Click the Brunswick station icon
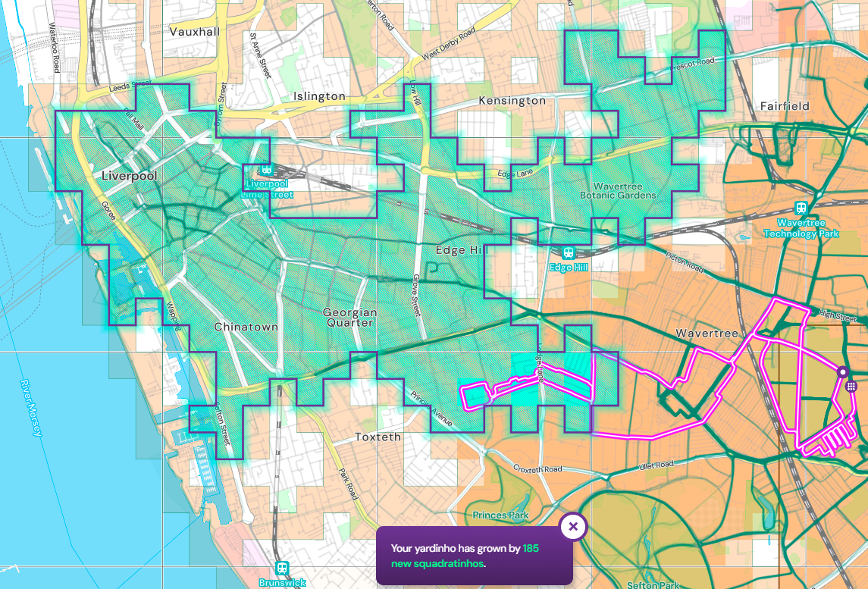The image size is (868, 589). [x=282, y=568]
